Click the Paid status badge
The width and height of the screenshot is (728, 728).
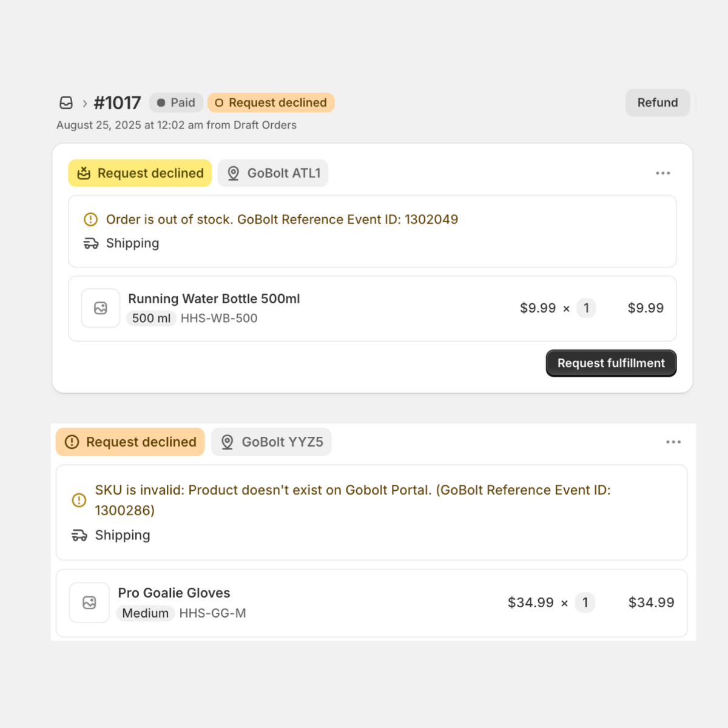pos(176,103)
